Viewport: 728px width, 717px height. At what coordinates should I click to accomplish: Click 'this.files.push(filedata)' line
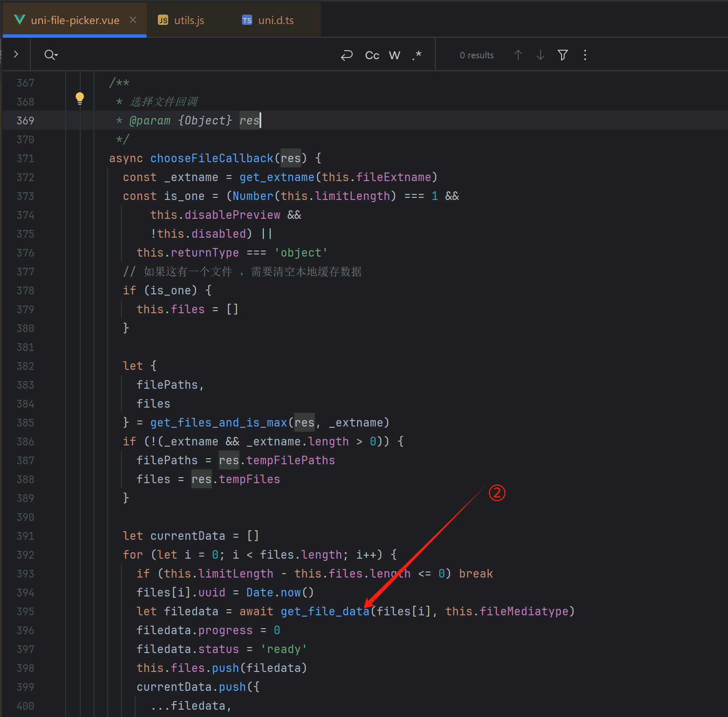222,668
